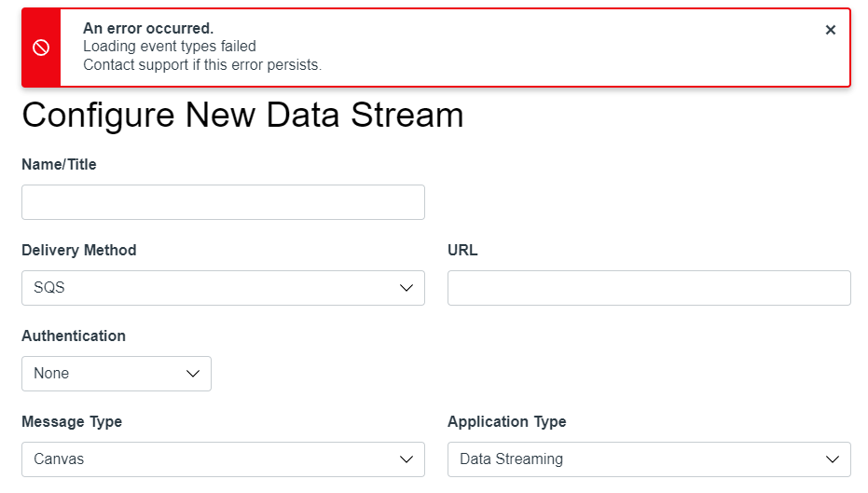Click inside the URL input box

tap(649, 288)
